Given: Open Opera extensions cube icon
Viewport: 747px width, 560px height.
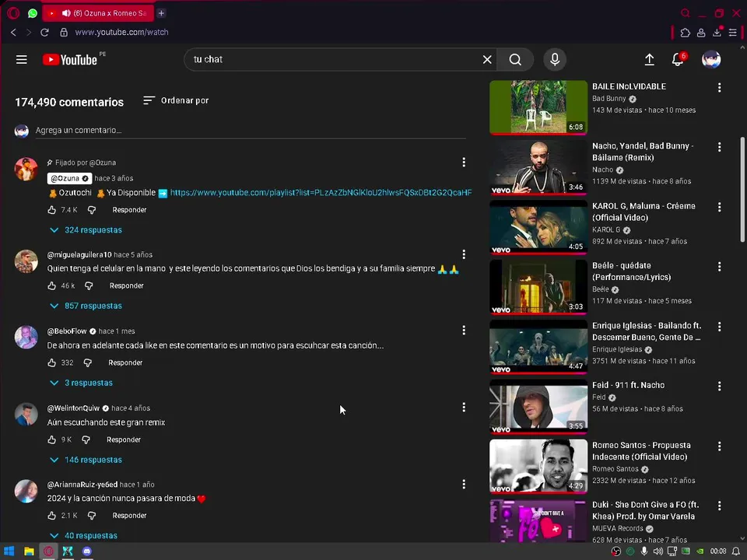Looking at the screenshot, I should pyautogui.click(x=685, y=33).
